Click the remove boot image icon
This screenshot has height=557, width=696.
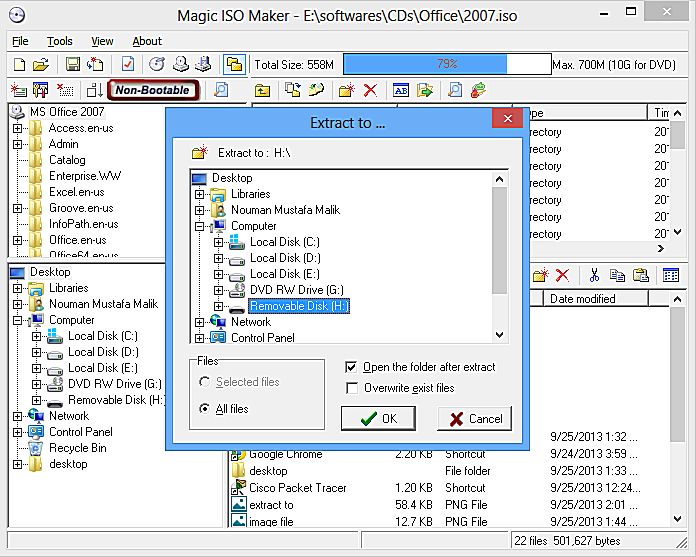pyautogui.click(x=65, y=90)
